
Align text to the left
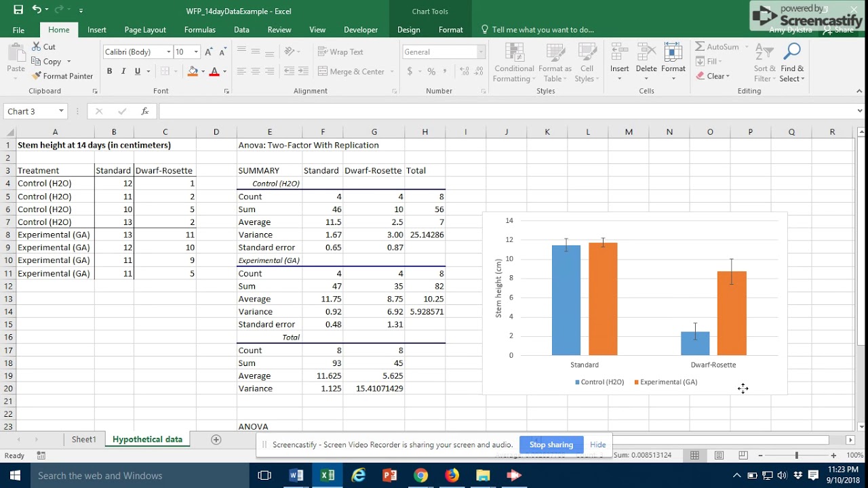click(x=241, y=71)
